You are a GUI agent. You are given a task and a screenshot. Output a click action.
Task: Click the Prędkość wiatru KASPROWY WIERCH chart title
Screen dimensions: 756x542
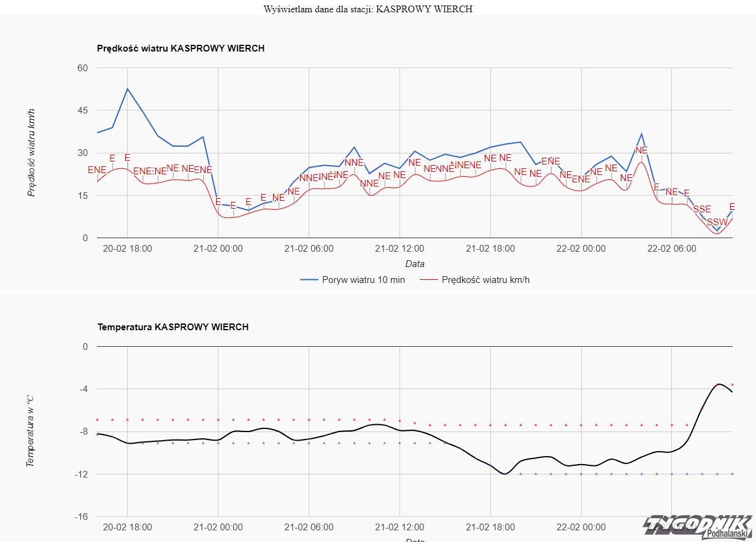(181, 48)
